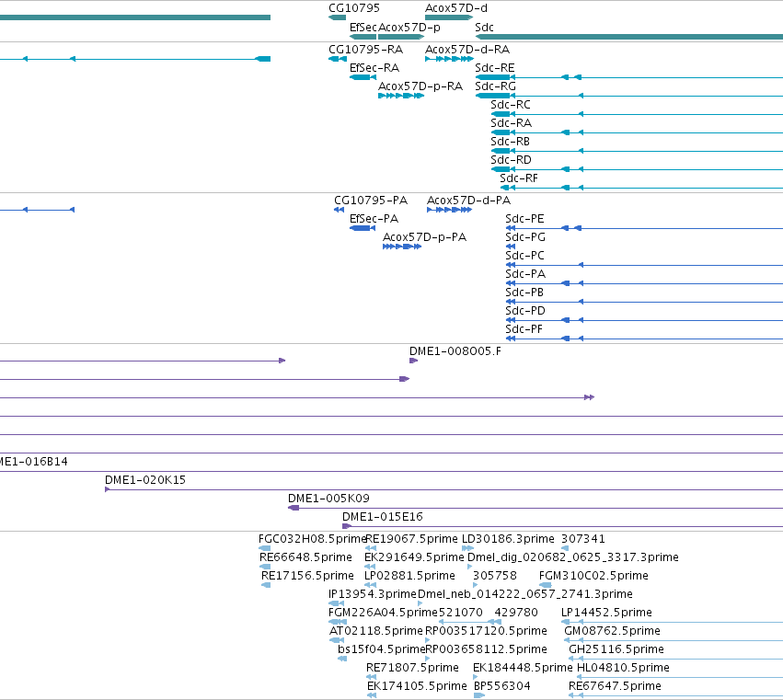This screenshot has height=700, width=783.
Task: Click the EK291649.5prime EST label
Action: (x=414, y=557)
